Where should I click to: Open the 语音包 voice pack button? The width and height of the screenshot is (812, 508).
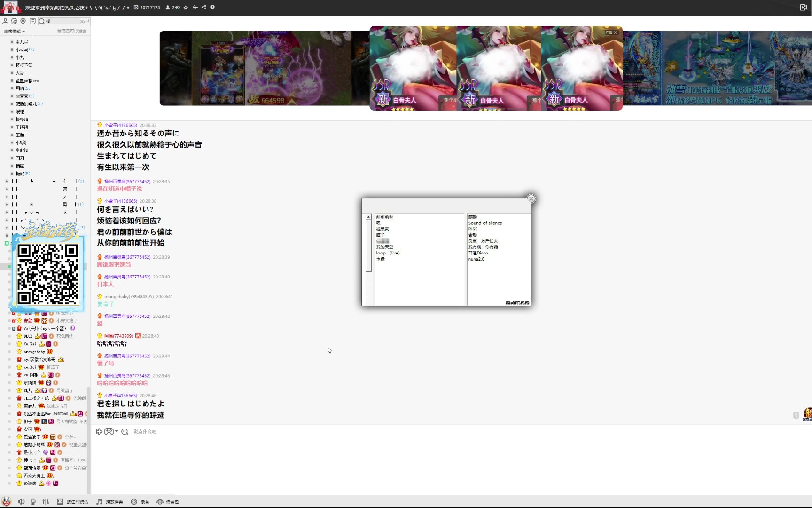click(x=168, y=502)
